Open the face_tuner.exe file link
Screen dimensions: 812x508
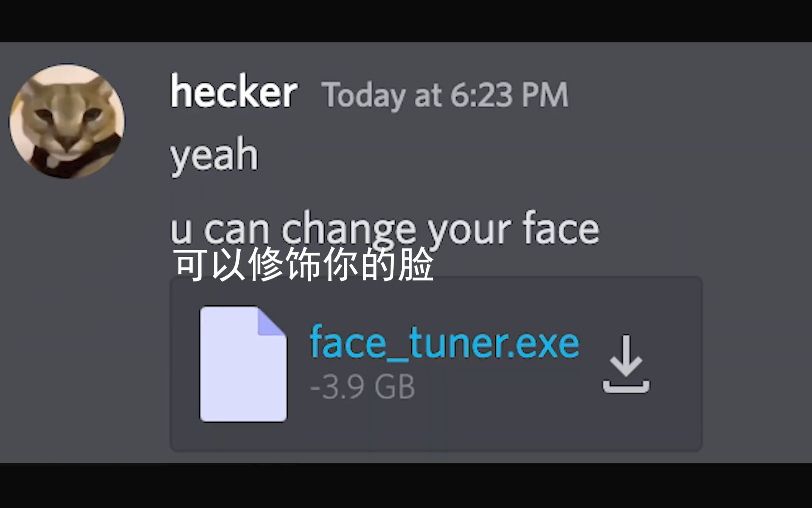[444, 343]
